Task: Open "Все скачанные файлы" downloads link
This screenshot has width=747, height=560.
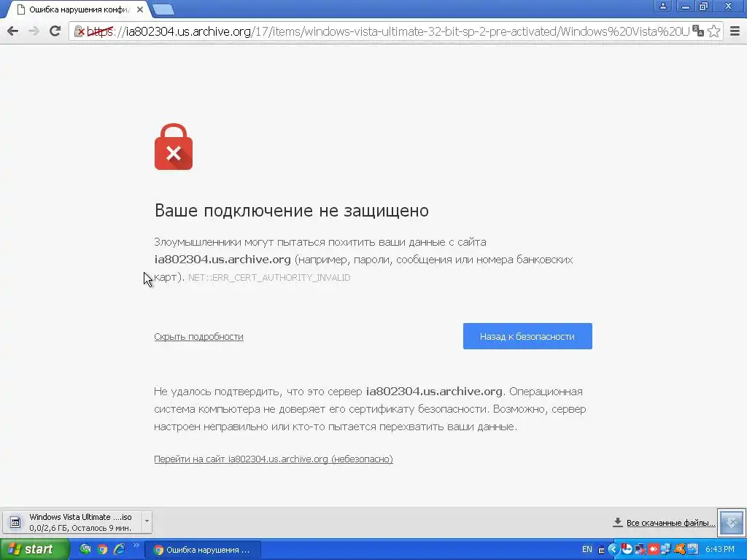Action: coord(670,523)
